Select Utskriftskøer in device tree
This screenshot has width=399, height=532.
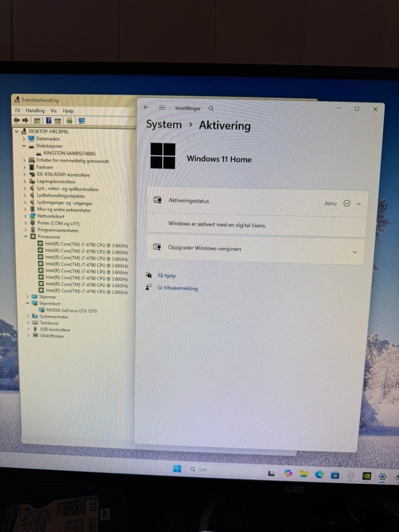point(52,336)
